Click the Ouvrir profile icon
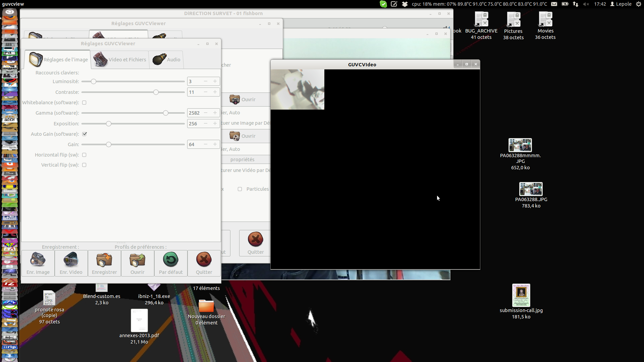 coord(138,260)
